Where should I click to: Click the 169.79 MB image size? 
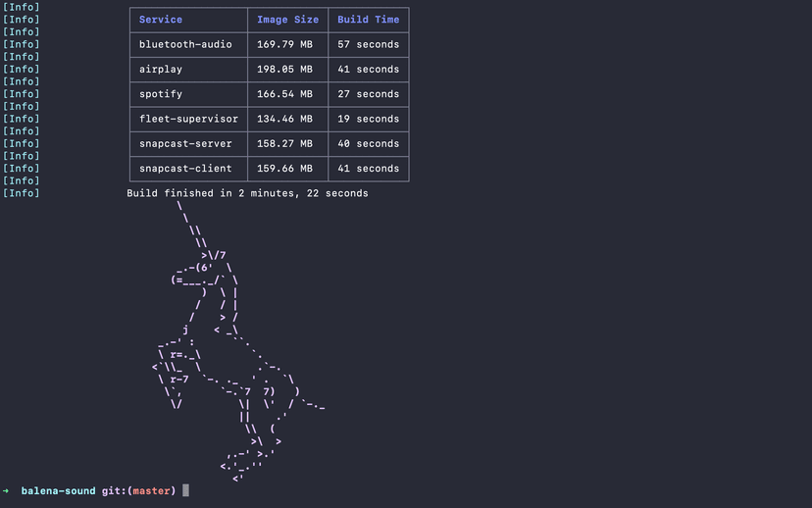pos(284,44)
